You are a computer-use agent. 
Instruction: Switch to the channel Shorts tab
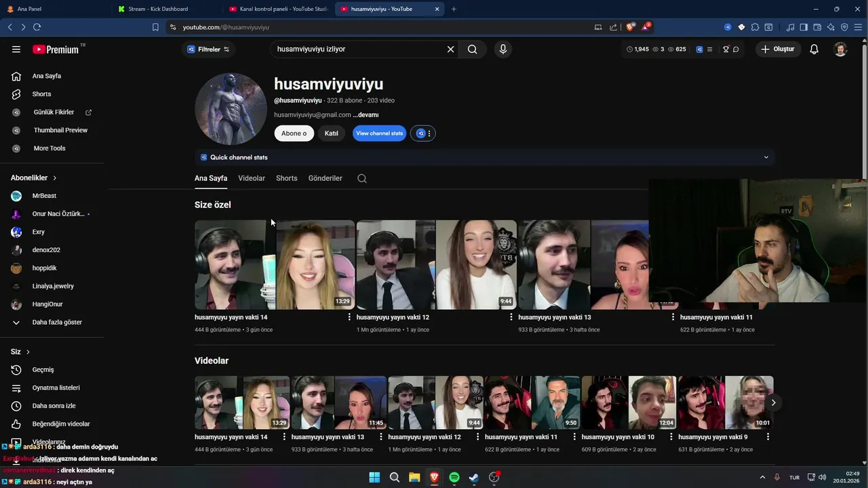[x=287, y=178]
